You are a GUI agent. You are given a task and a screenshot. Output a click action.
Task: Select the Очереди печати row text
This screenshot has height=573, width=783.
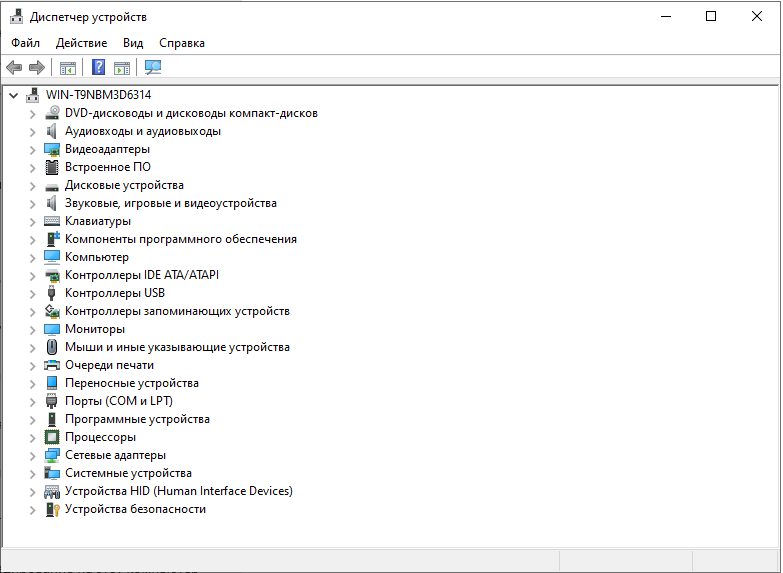click(x=109, y=365)
